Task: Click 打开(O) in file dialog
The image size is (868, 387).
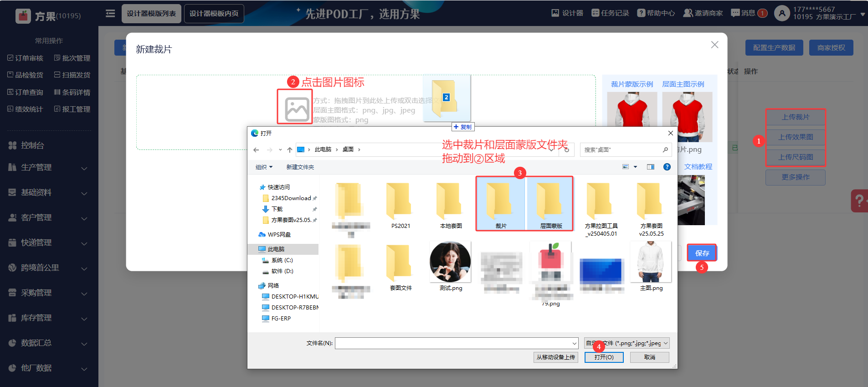Action: (x=604, y=357)
